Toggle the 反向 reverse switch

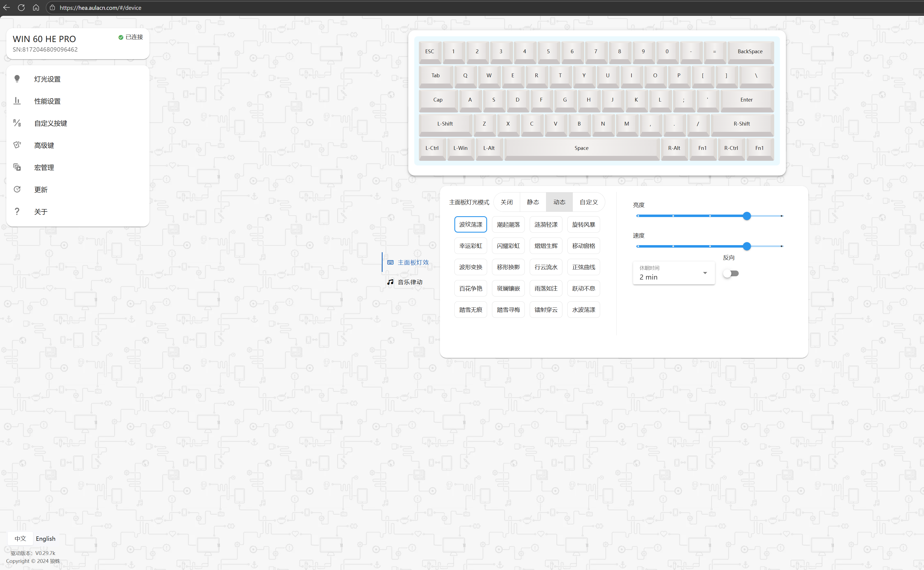731,273
